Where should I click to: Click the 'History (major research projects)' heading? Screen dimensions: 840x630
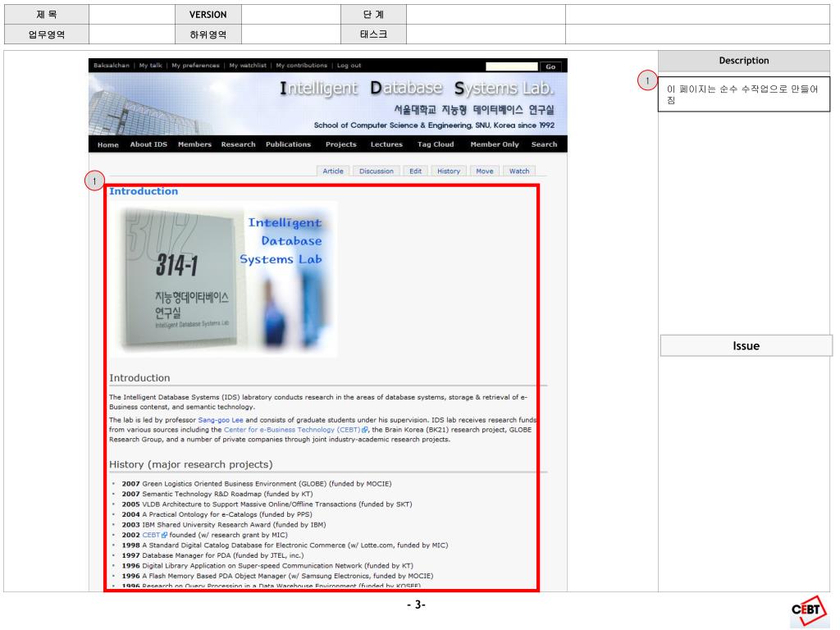point(190,464)
